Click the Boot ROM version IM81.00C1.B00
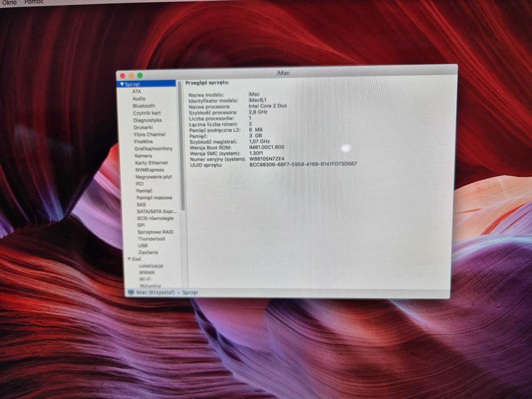Screen dimensions: 532x399 click(267, 147)
